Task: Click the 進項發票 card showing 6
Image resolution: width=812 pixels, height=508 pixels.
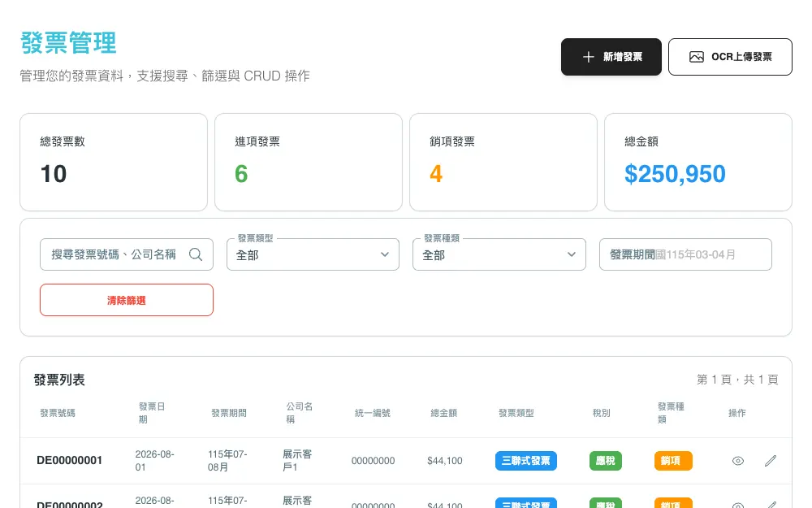Action: coord(308,163)
